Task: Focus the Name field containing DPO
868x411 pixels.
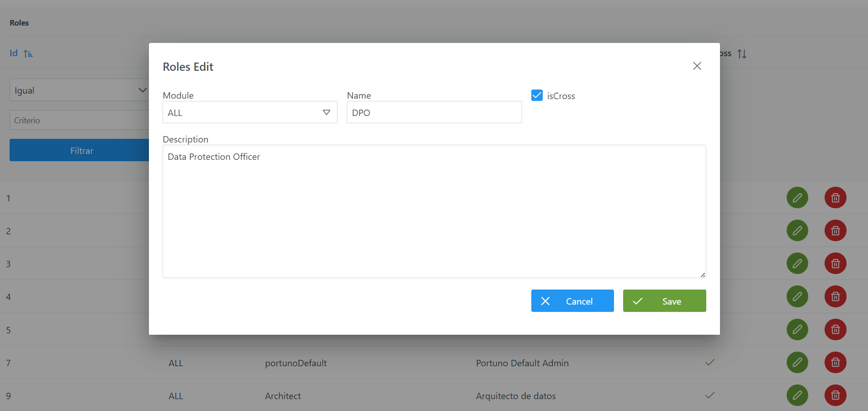Action: (x=434, y=112)
